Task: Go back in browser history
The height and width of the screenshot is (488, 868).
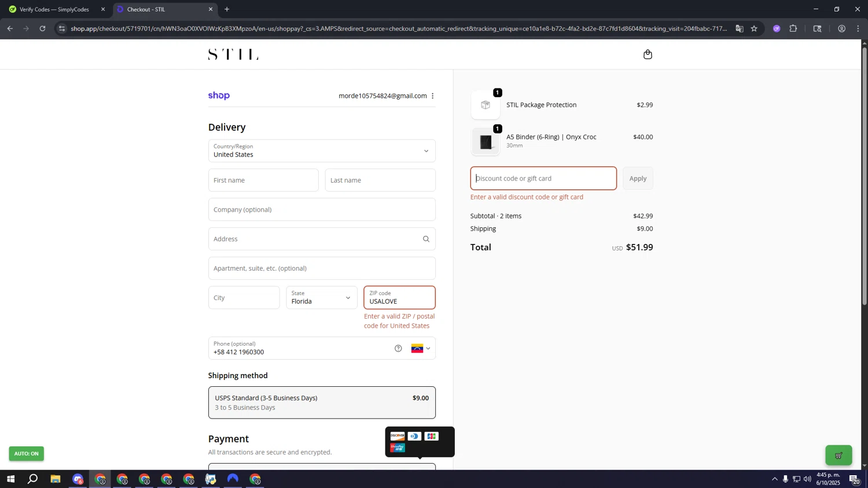Action: tap(10, 28)
